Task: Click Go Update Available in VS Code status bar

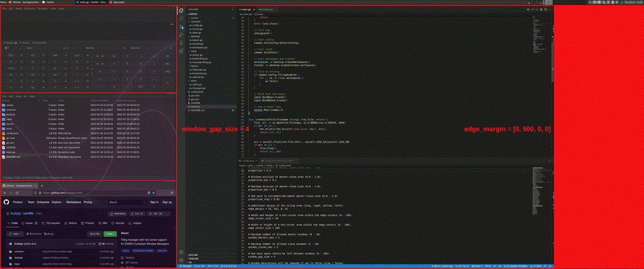Action: click(x=516, y=266)
